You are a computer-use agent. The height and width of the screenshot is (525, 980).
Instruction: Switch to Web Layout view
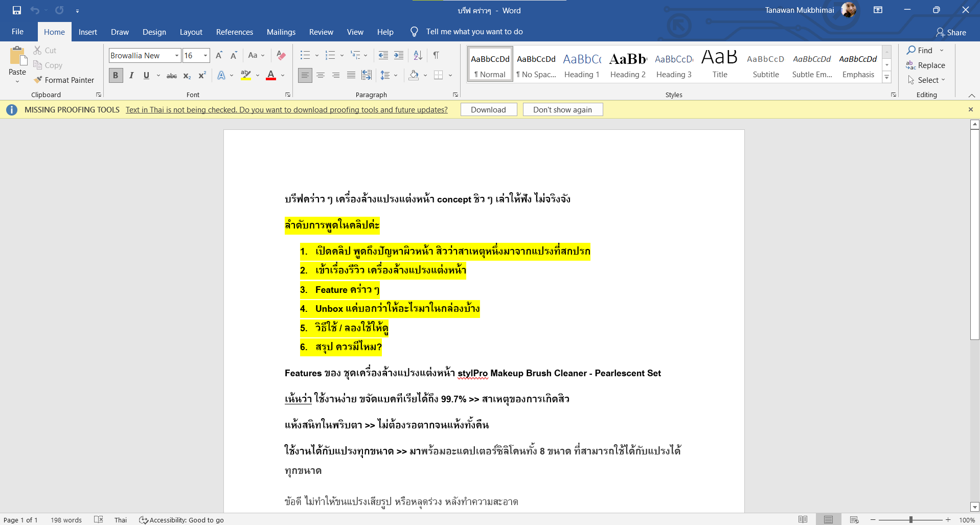click(x=854, y=520)
